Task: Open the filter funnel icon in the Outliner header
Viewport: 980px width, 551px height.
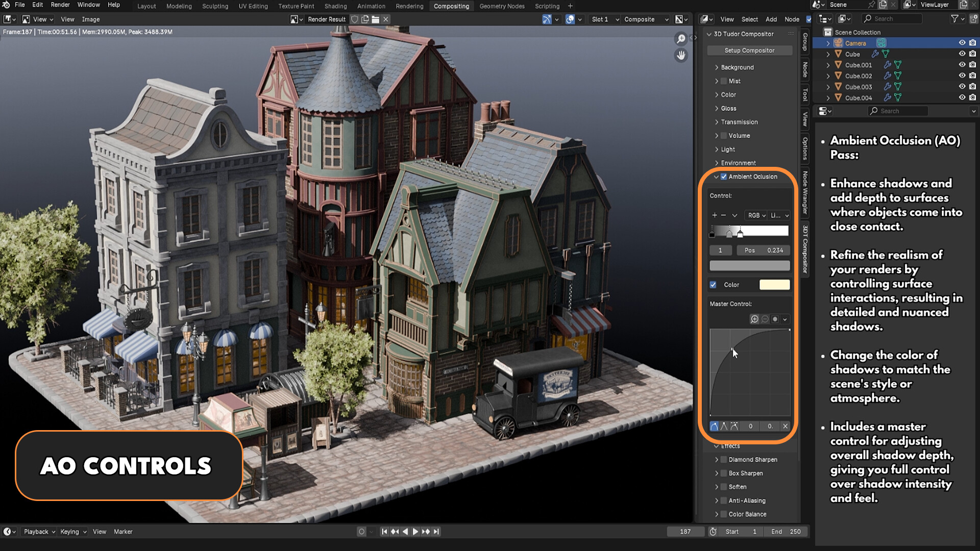Action: point(954,18)
